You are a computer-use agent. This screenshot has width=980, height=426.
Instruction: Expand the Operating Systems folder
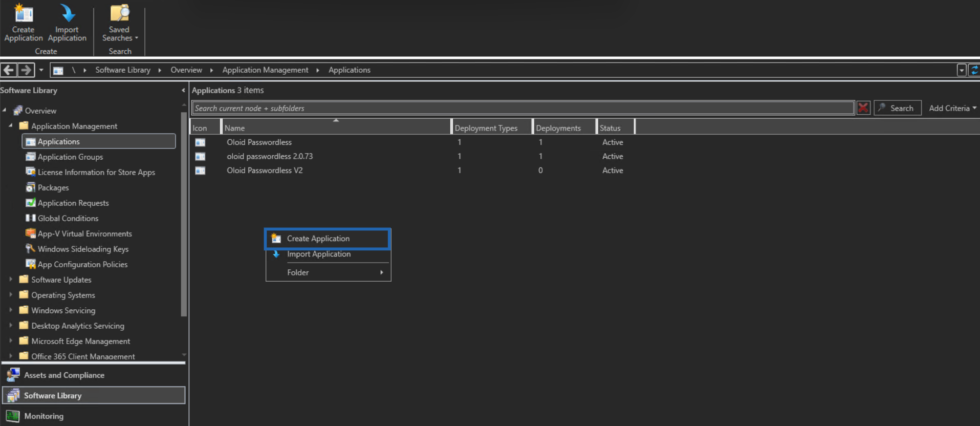pos(11,295)
